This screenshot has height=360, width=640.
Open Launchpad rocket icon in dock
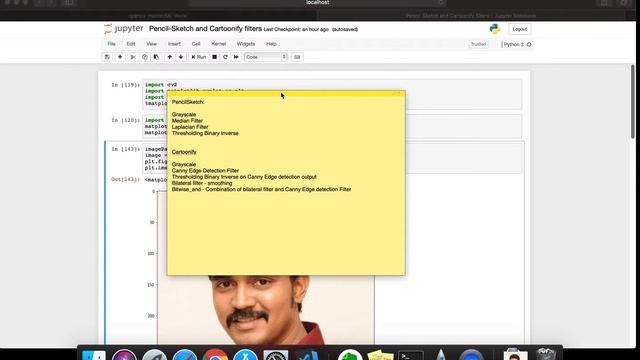(154, 356)
